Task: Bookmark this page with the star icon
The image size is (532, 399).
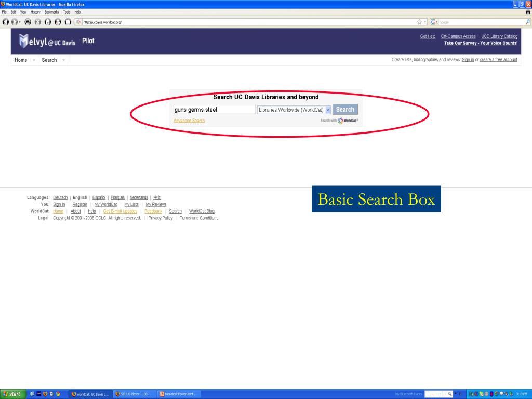Action: (x=419, y=22)
